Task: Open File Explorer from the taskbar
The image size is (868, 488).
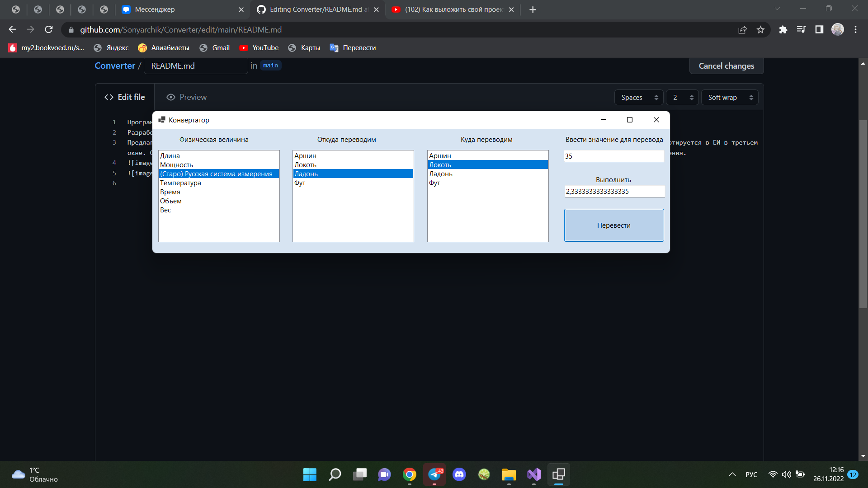Action: coord(509,474)
